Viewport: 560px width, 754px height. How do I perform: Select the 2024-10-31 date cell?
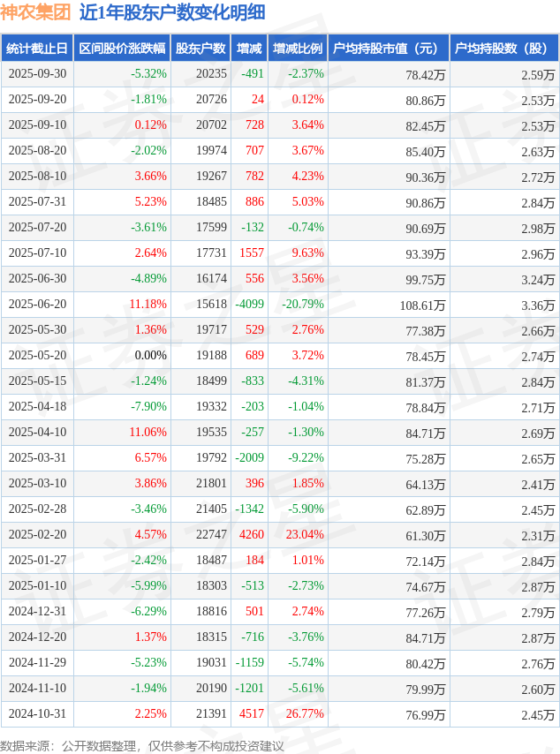coord(37,714)
